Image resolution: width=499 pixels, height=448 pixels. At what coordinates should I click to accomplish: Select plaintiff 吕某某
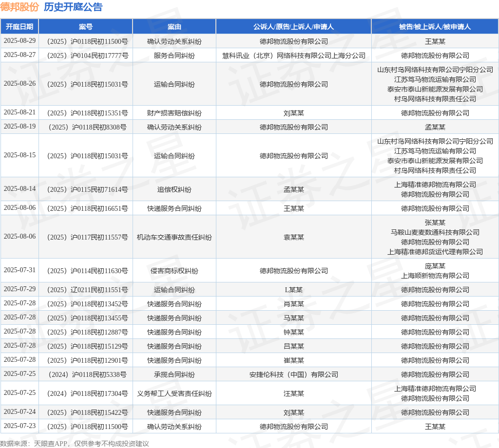[293, 346]
